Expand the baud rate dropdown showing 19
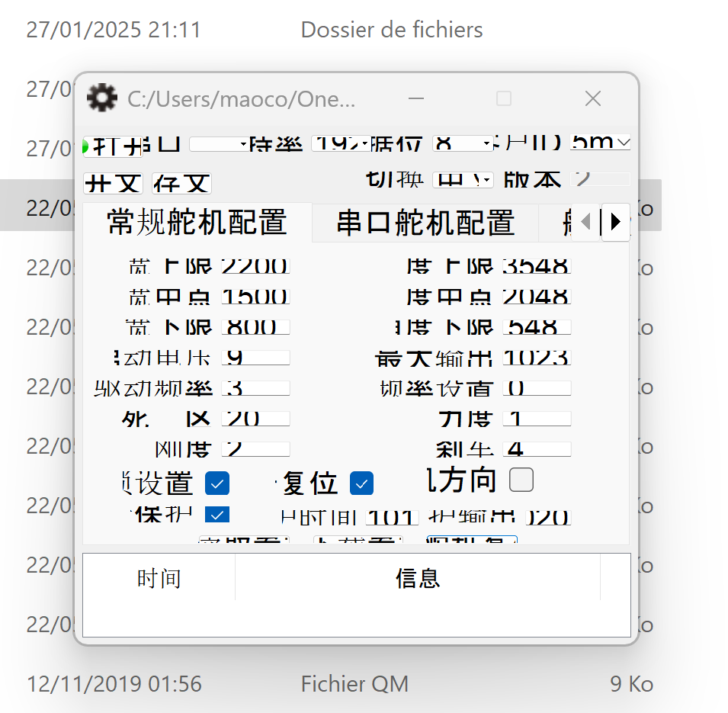This screenshot has height=713, width=728. (x=341, y=143)
